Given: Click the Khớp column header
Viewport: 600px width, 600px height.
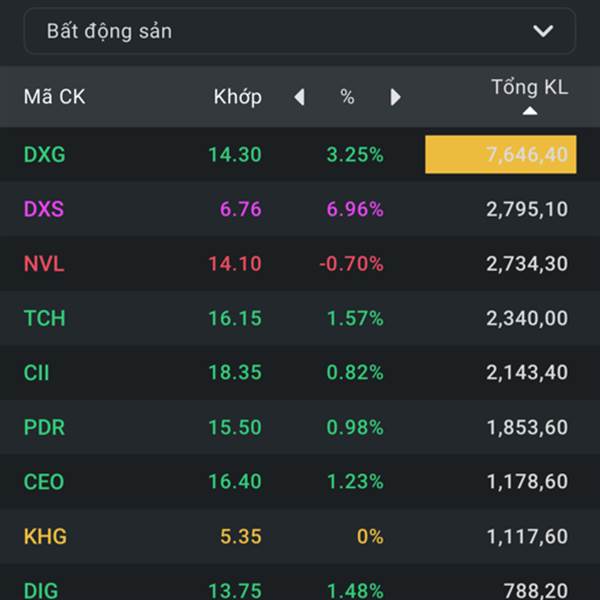Looking at the screenshot, I should click(x=237, y=97).
